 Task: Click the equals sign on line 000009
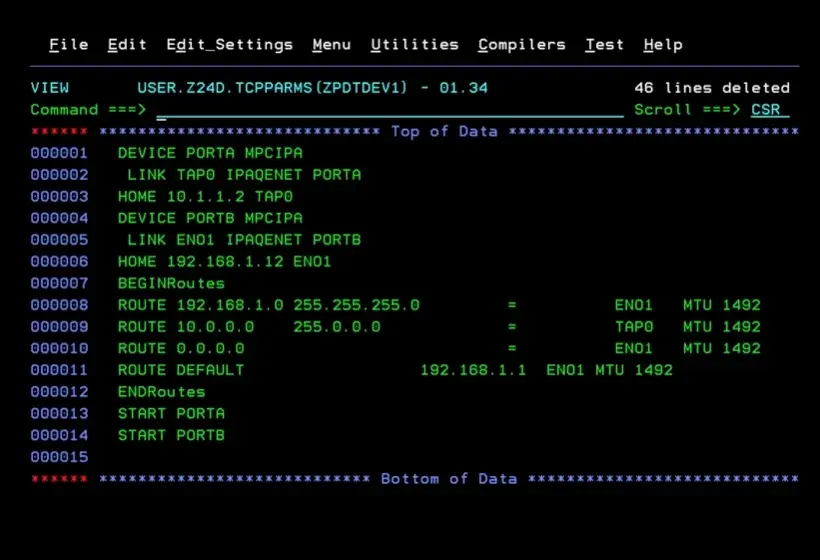coord(512,327)
